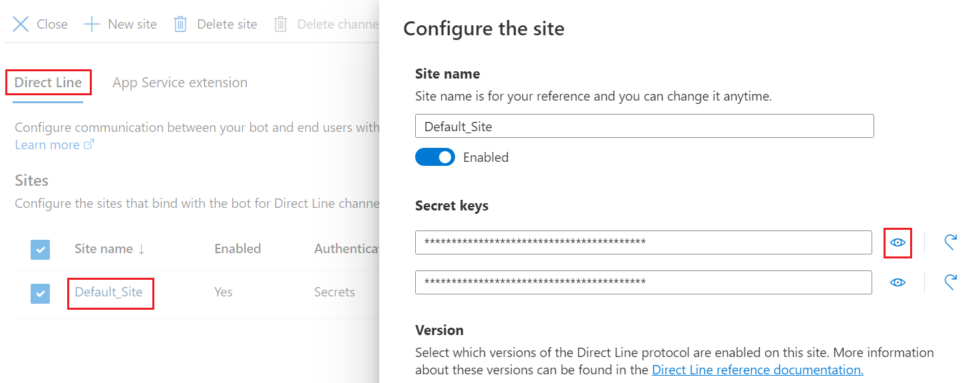Image resolution: width=980 pixels, height=383 pixels.
Task: Click the first secret key field
Action: 643,242
